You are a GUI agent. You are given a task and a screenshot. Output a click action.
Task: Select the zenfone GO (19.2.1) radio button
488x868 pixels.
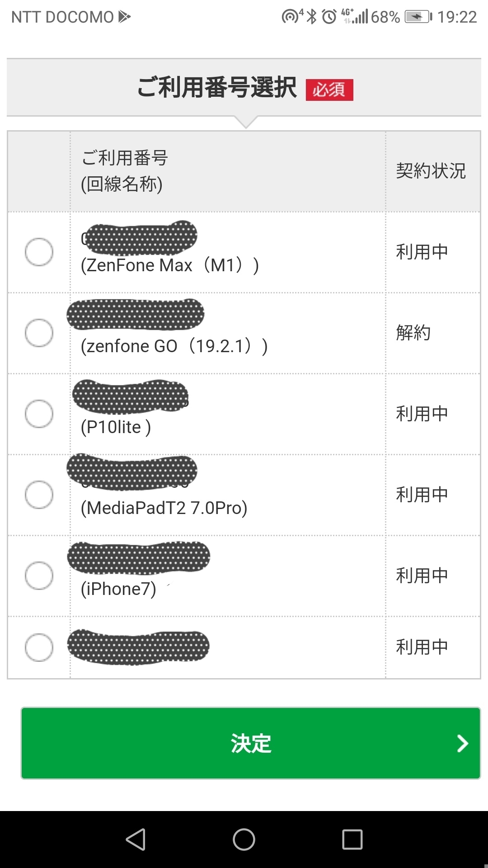[x=39, y=333]
